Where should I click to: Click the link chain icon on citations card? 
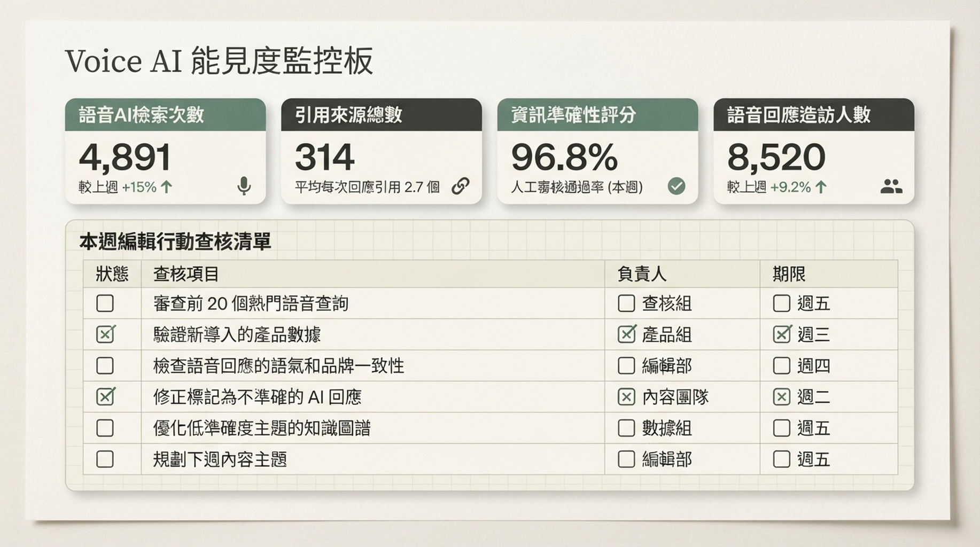click(461, 186)
